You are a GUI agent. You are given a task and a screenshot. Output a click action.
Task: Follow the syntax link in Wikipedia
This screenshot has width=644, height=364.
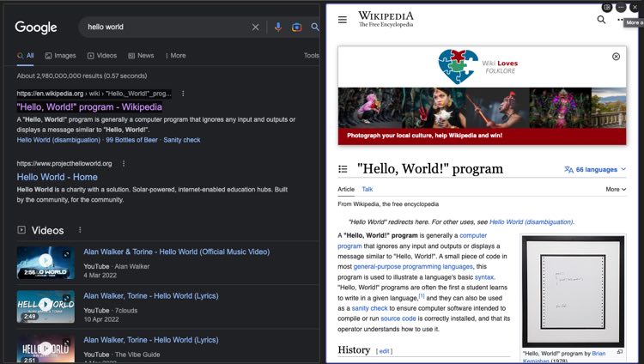(484, 277)
